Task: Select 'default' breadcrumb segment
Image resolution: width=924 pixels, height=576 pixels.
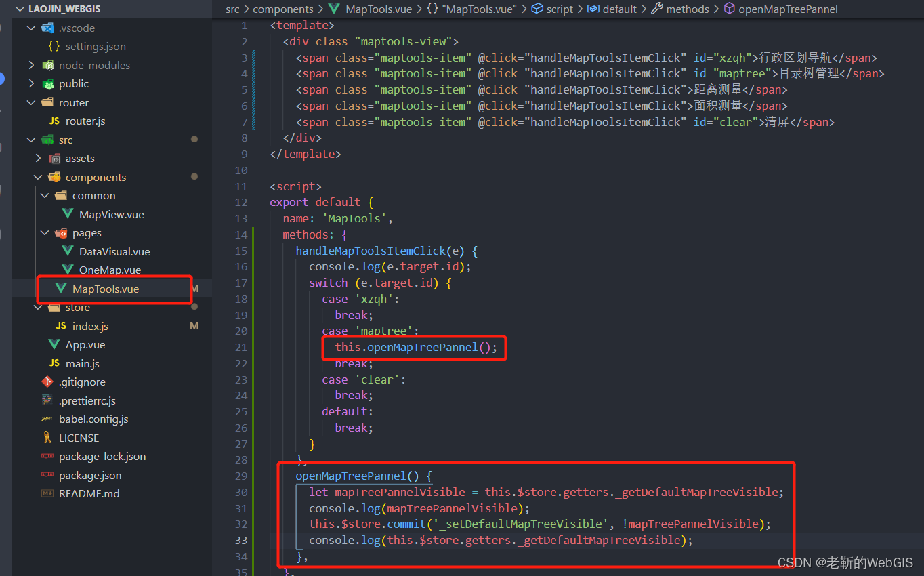Action: coord(620,9)
